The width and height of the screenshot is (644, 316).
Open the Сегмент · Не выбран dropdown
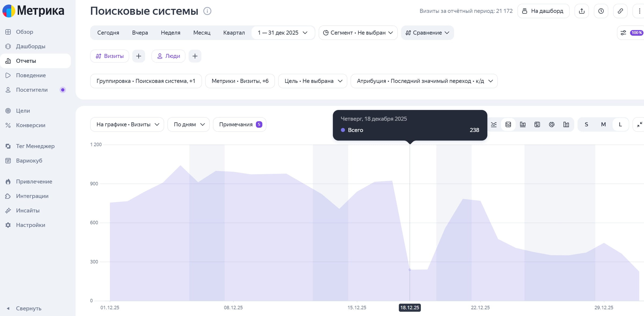point(358,33)
